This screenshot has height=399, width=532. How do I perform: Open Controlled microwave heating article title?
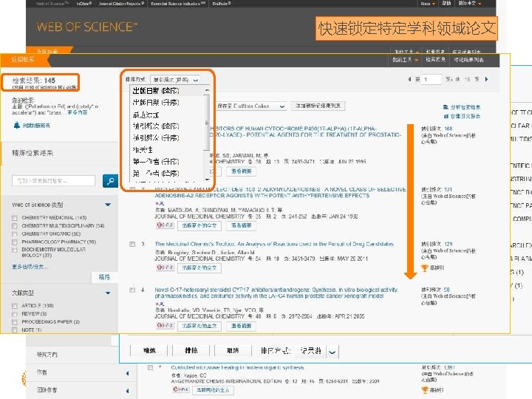click(x=237, y=367)
